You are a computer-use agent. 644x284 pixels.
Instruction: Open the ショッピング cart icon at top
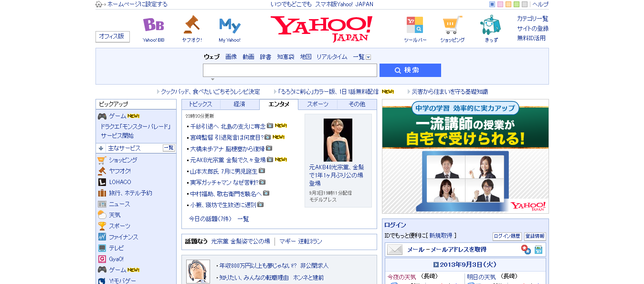pyautogui.click(x=452, y=25)
